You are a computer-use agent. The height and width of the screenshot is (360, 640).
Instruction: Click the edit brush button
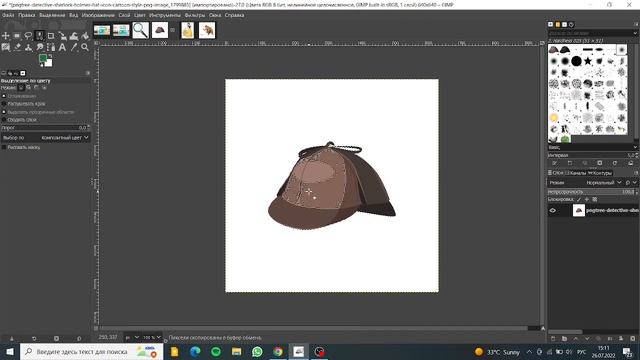tap(554, 163)
